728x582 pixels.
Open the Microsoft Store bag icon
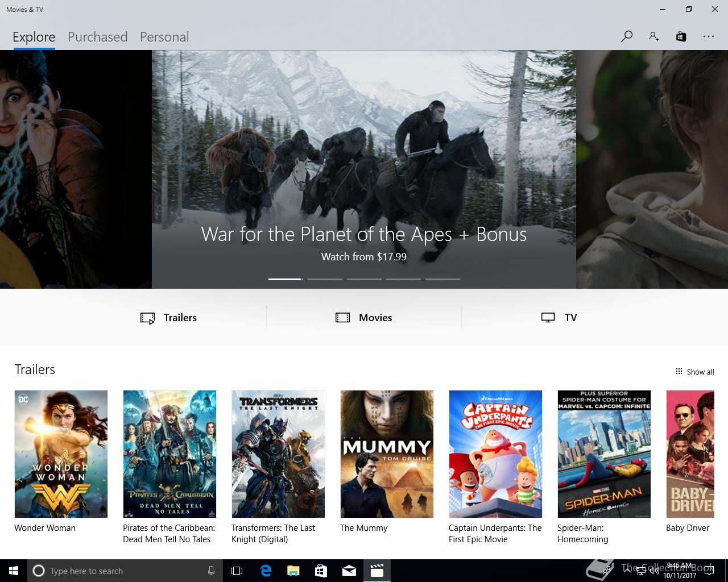[681, 36]
